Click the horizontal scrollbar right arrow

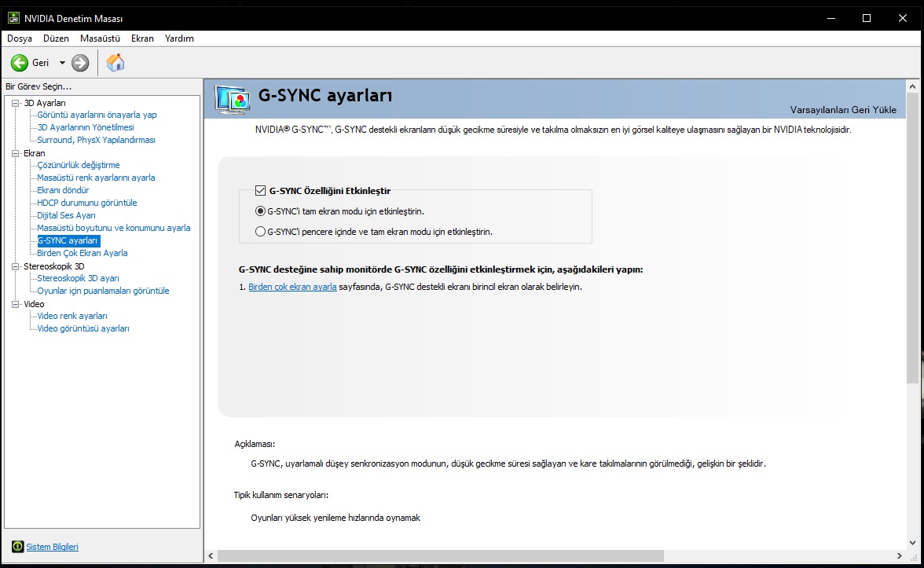(x=899, y=555)
